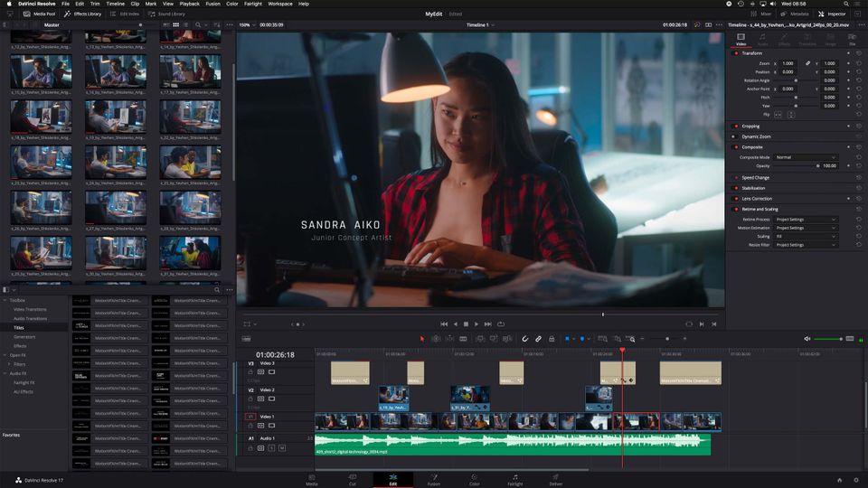This screenshot has height=488, width=868.
Task: Open the Timeline 1 name dropdown
Action: pyautogui.click(x=480, y=25)
